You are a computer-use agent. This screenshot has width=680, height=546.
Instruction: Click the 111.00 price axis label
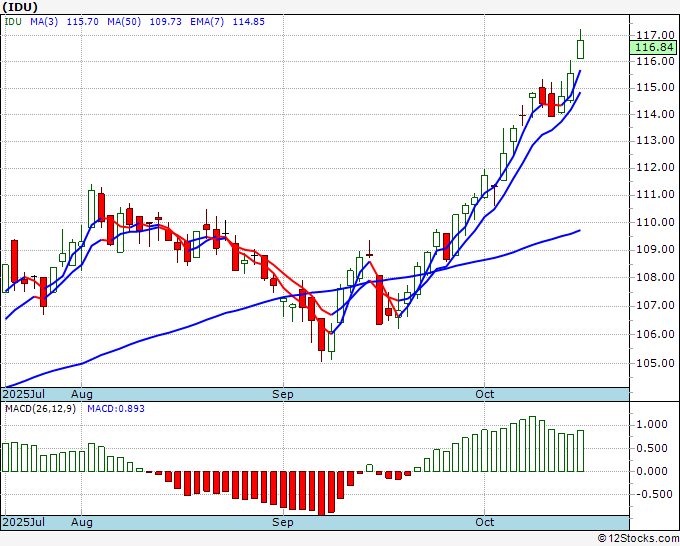coord(655,195)
